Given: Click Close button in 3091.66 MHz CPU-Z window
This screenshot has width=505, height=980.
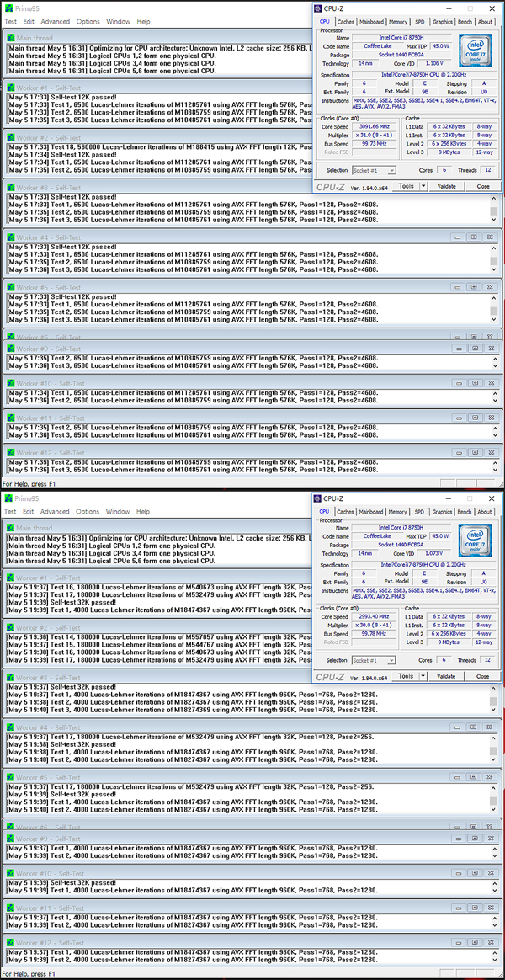Looking at the screenshot, I should pos(482,186).
